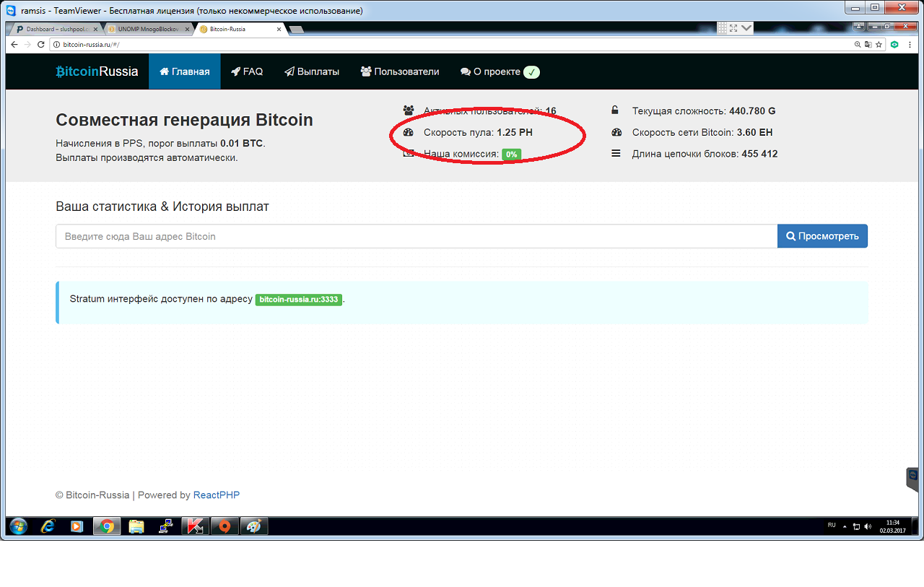924x587 pixels.
Task: Click the volume speaker icon in the tray
Action: pyautogui.click(x=867, y=526)
